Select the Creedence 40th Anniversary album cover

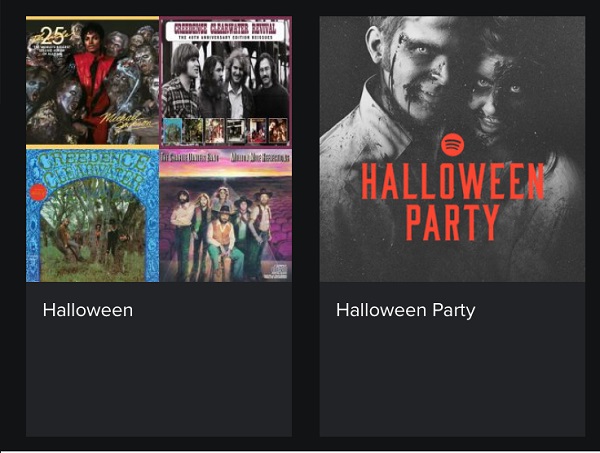[x=225, y=81]
